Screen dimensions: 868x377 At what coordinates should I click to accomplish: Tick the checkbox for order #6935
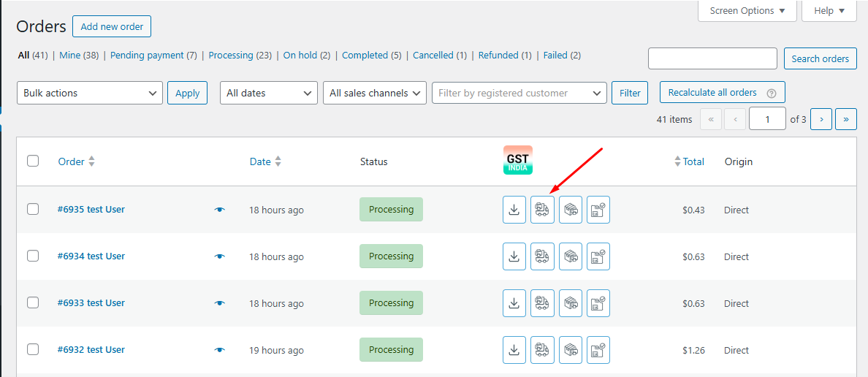[x=33, y=209]
